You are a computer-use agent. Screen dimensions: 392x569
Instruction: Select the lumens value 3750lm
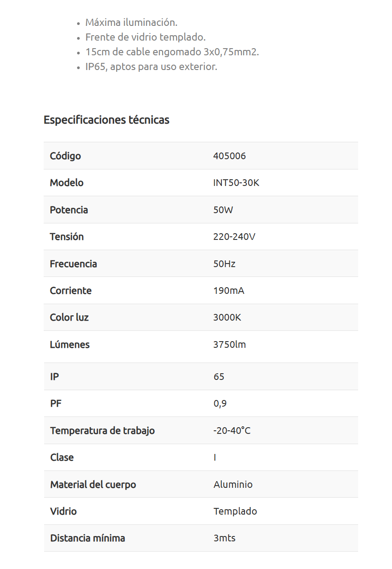tap(229, 345)
